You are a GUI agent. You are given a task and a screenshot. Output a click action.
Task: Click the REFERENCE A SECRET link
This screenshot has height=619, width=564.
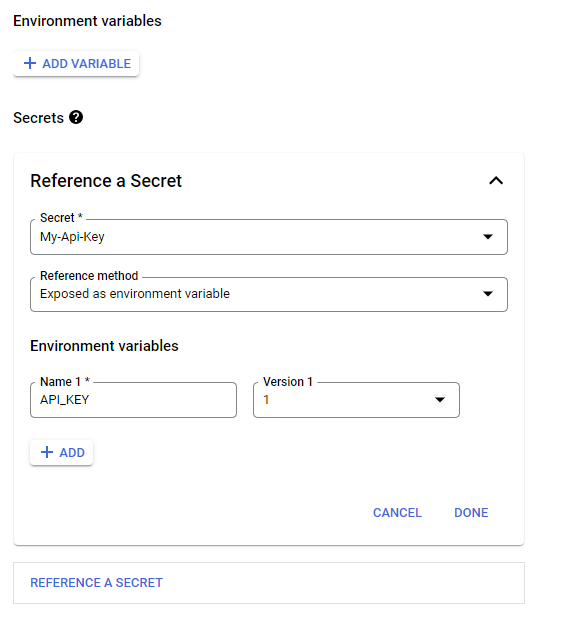96,583
